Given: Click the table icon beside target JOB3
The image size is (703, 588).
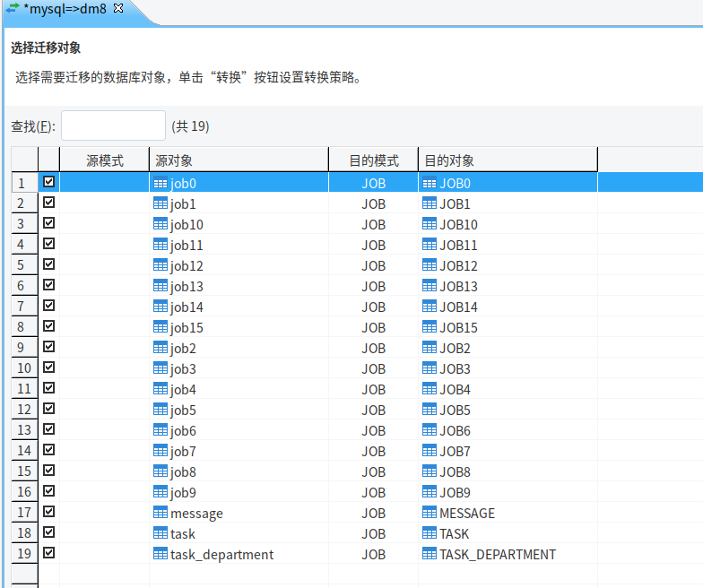Looking at the screenshot, I should click(429, 368).
